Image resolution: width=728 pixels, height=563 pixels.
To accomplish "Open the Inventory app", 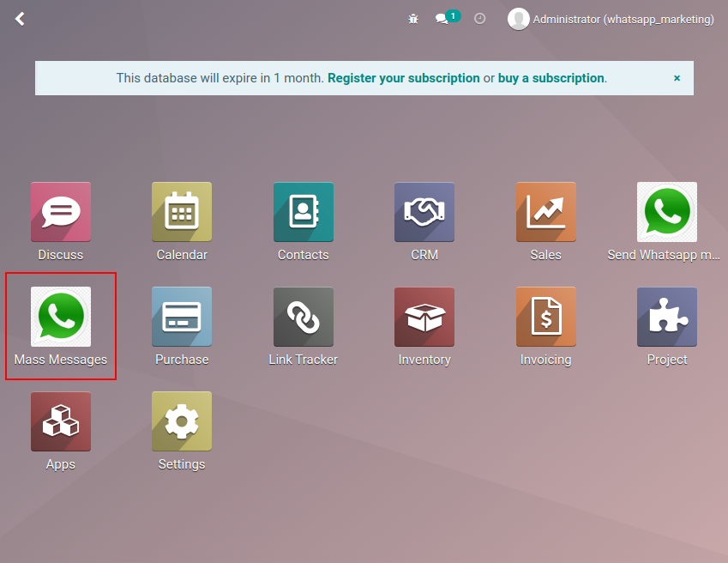I will (424, 317).
